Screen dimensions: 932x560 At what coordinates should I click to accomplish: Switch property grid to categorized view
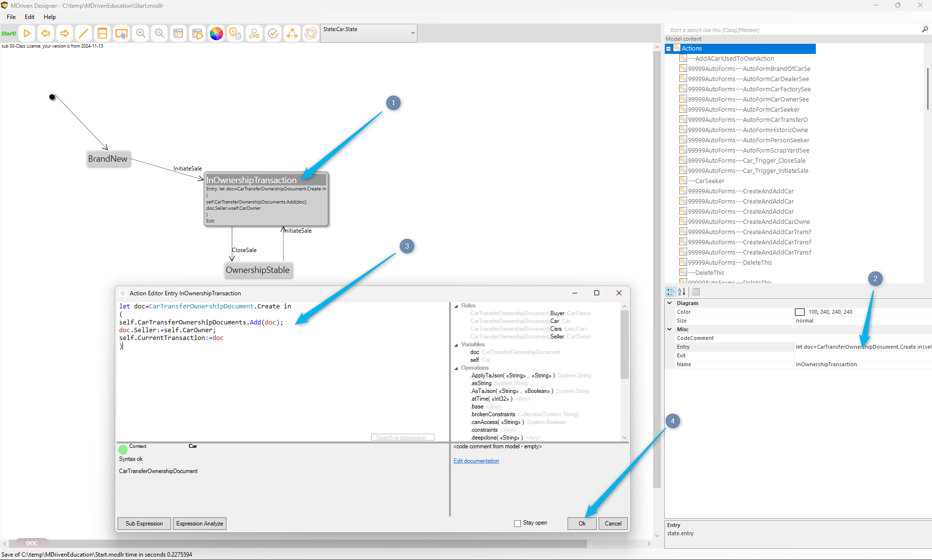[671, 292]
